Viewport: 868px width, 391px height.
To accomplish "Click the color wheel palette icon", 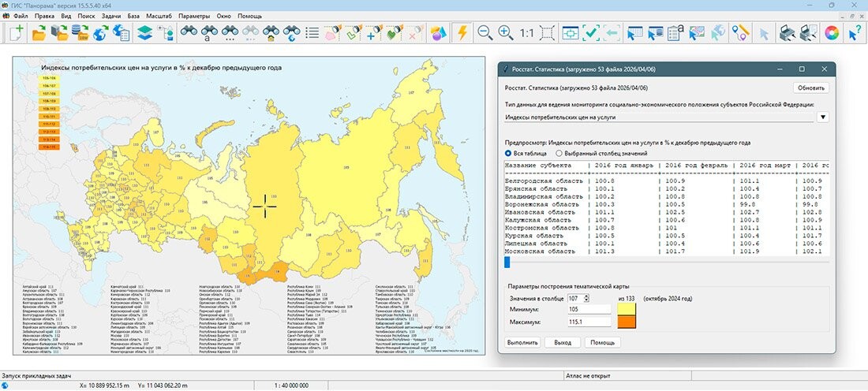I will [830, 33].
